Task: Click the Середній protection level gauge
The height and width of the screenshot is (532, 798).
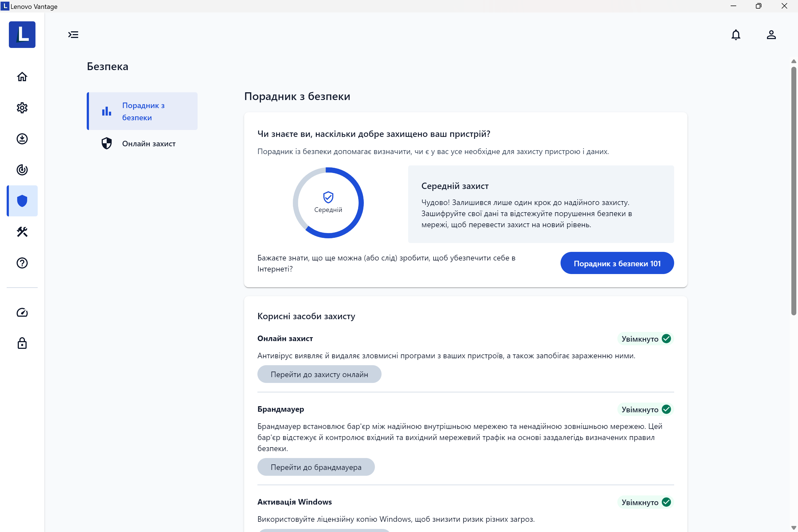Action: tap(328, 203)
